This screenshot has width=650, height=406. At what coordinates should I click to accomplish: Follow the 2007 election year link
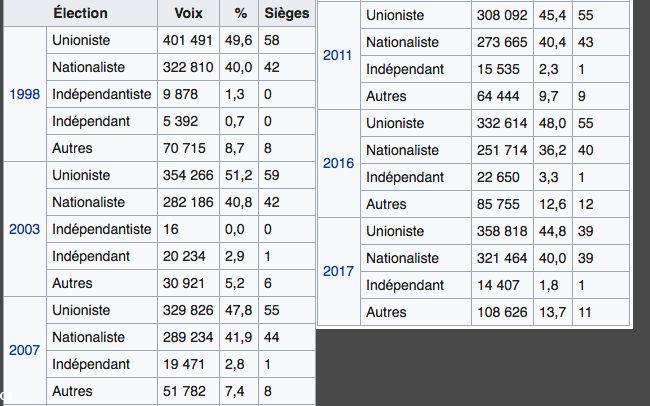point(24,350)
